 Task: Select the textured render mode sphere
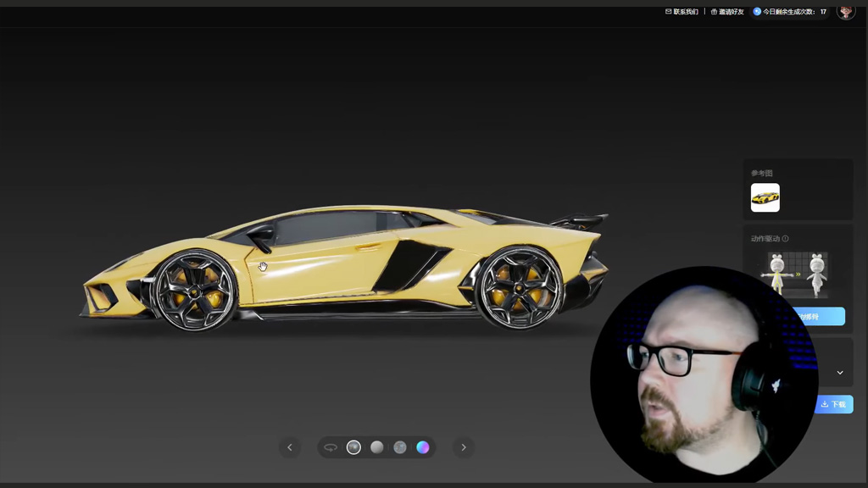click(x=354, y=447)
